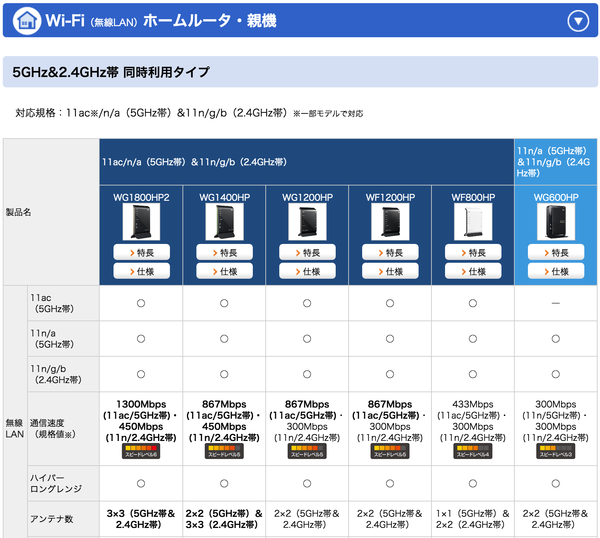The height and width of the screenshot is (538, 600).
Task: Click the 11ac (5GHz帯) row label
Action: pyautogui.click(x=64, y=303)
